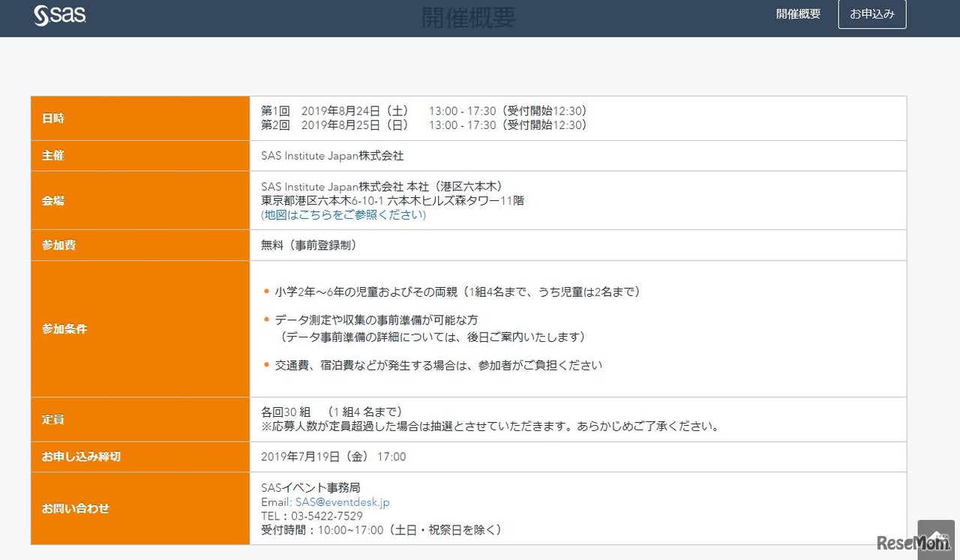Open the 地図はこちらをご参照ください map link

(343, 216)
